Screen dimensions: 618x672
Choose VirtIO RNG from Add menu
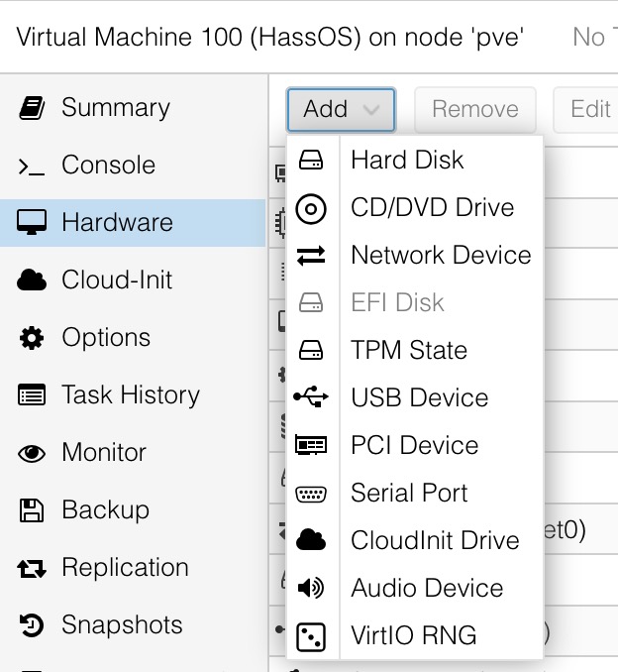[x=415, y=635]
